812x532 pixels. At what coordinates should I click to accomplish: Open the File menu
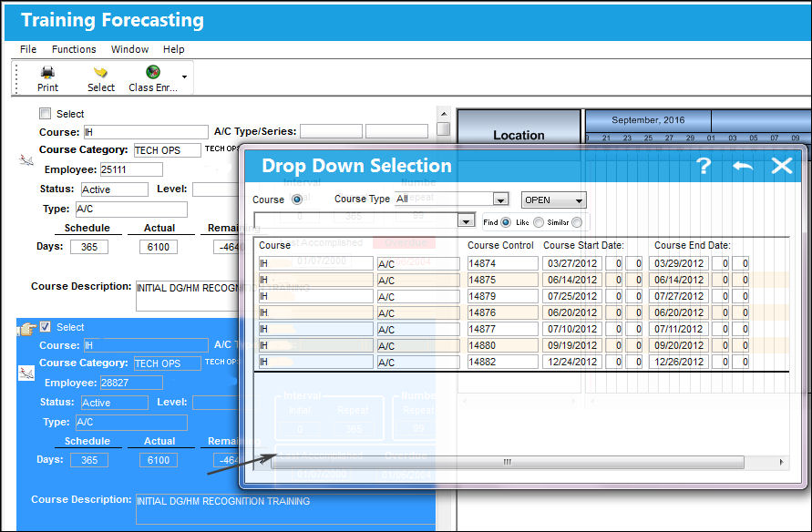click(x=28, y=49)
